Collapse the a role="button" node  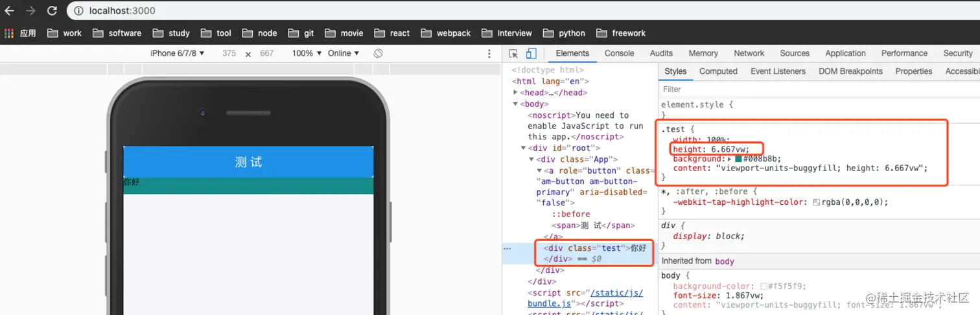point(539,170)
